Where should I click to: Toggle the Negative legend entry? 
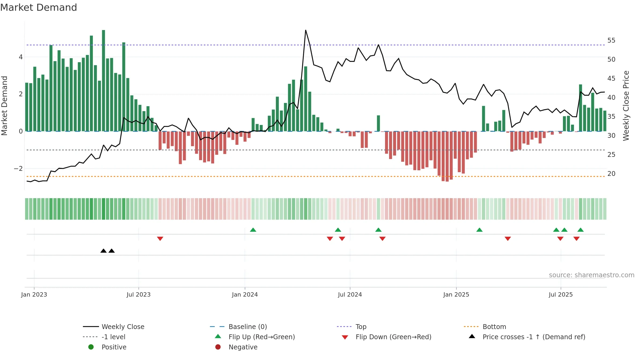point(236,347)
